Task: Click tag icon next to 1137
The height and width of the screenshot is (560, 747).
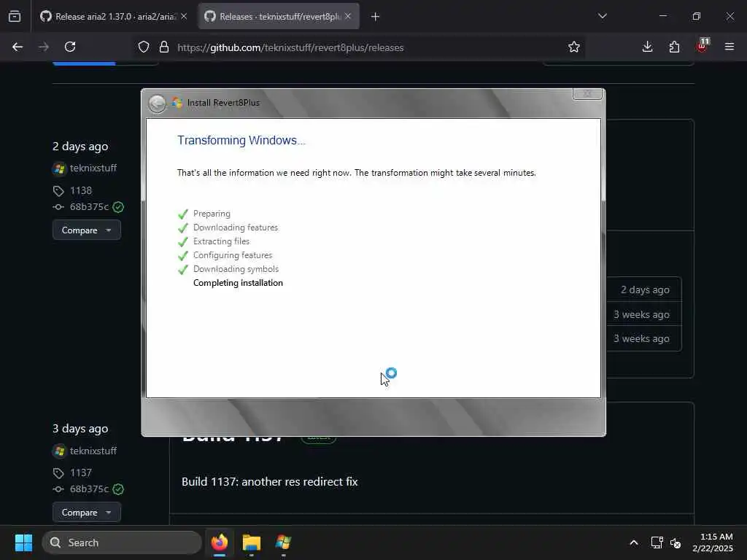Action: [58, 473]
